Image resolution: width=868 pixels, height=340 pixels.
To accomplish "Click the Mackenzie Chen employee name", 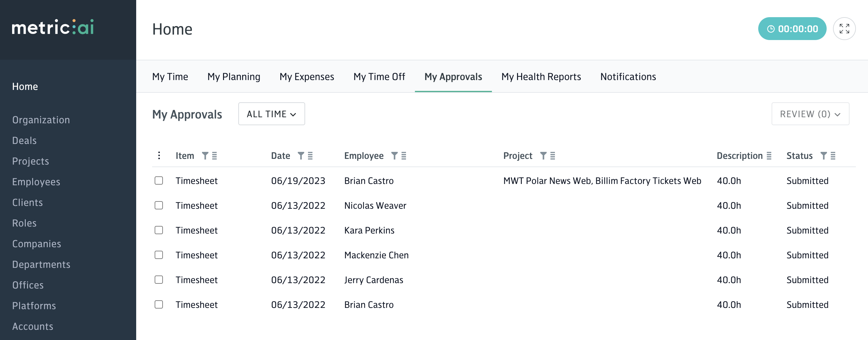I will pos(376,255).
